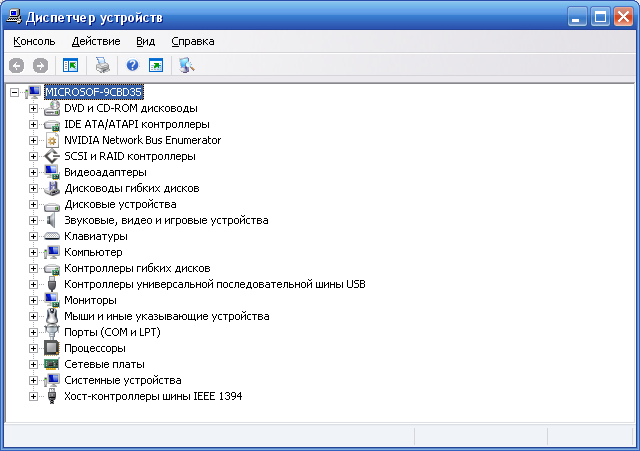Screen dimensions: 640x451
Task: Select the Клавиатуры label
Action: [x=96, y=236]
